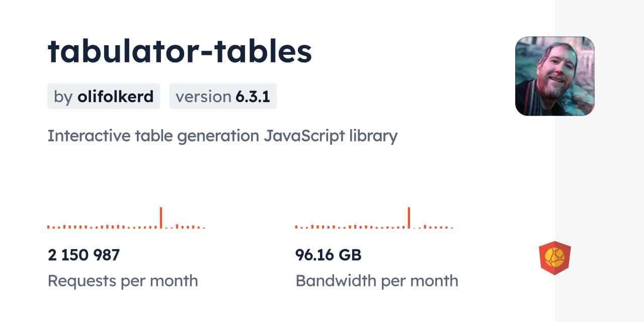Select the "Requests per month" label
Image resolution: width=644 pixels, height=322 pixels.
123,281
